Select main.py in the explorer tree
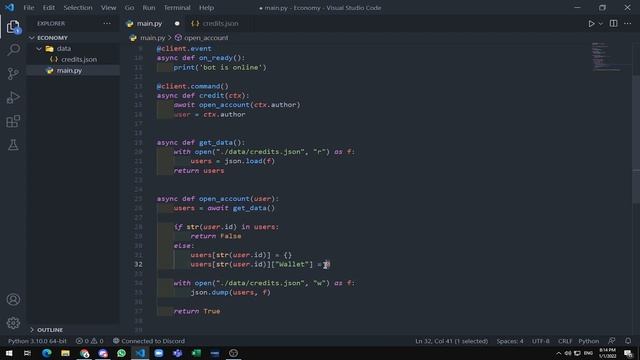Screen dimensions: 640x360 click(69, 71)
